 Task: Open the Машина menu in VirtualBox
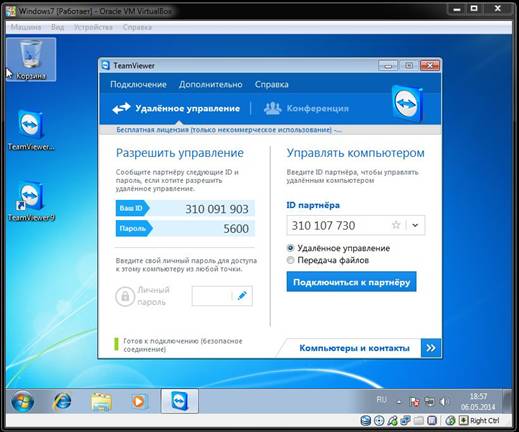(26, 27)
